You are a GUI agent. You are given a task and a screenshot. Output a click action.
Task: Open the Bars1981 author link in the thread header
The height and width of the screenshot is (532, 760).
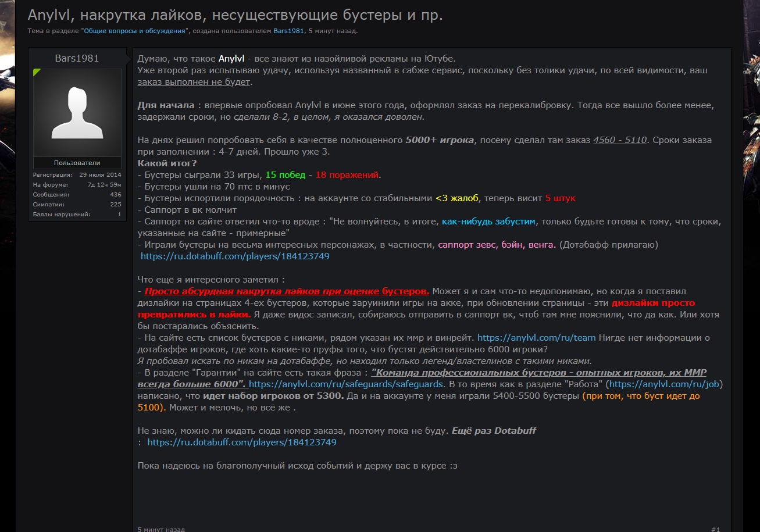coord(289,31)
